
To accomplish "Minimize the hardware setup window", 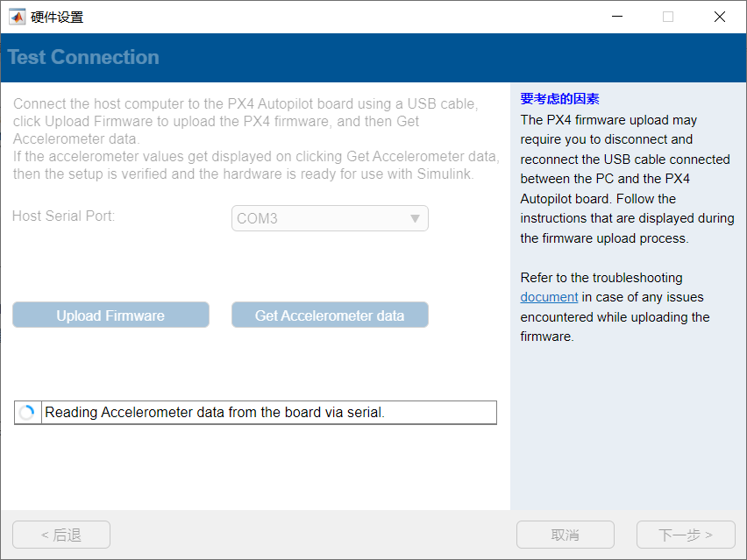I will coord(616,17).
